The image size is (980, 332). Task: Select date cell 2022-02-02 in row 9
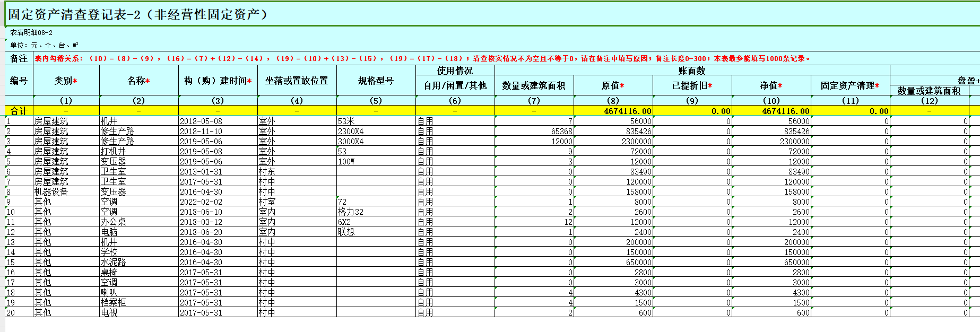point(218,202)
